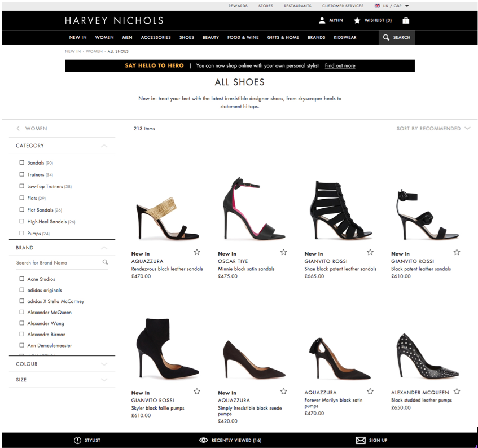Star the £610 Black patent leather sandals
The height and width of the screenshot is (448, 478).
coord(457,252)
